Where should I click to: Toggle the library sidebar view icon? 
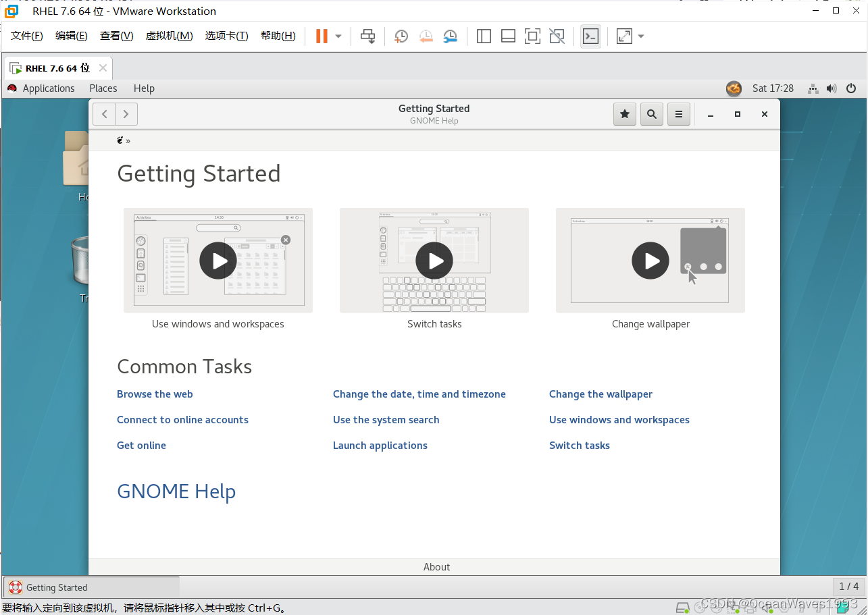[484, 36]
